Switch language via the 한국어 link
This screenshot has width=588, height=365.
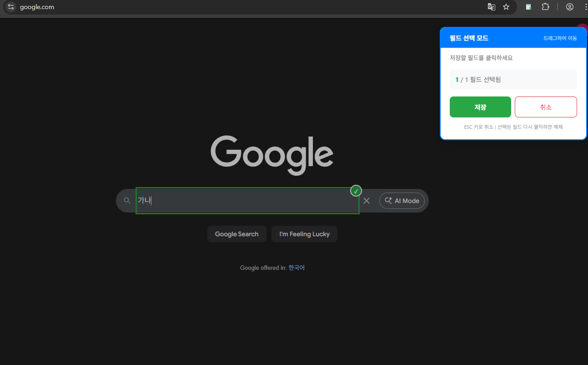[x=297, y=268]
